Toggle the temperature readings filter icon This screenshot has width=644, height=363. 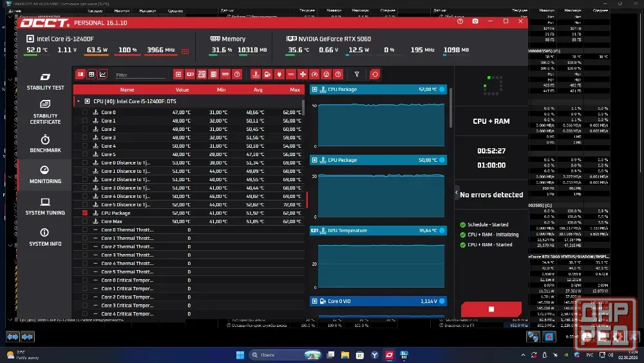(x=256, y=74)
